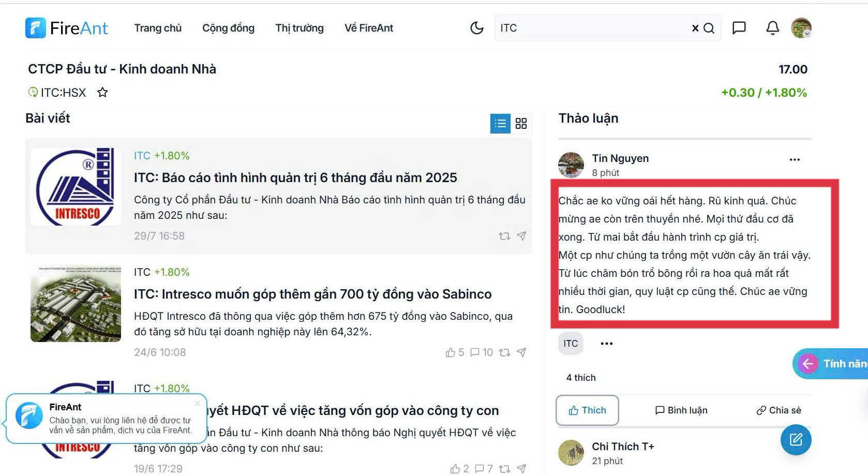This screenshot has height=475, width=868.
Task: Open the options menu on Tin Nguyen's post
Action: tap(795, 159)
